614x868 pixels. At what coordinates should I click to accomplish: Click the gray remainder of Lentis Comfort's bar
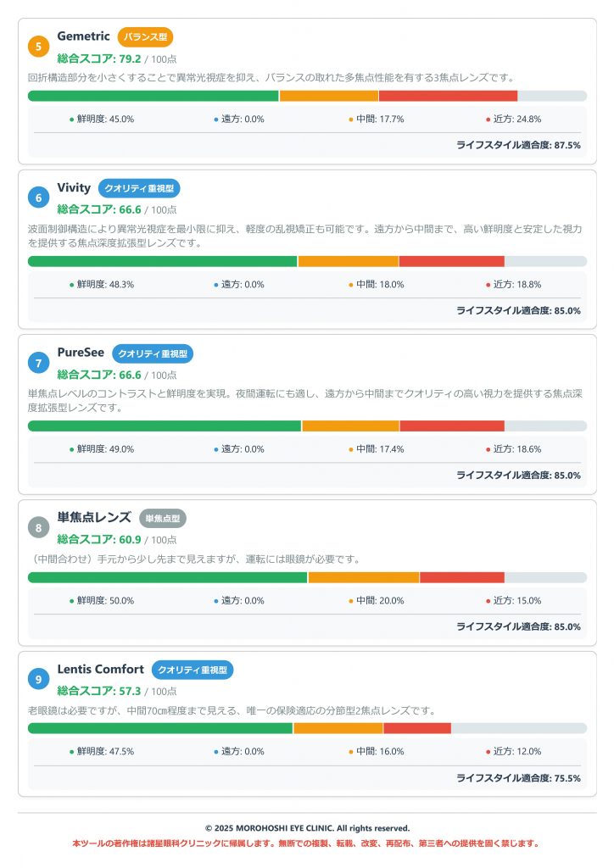[x=518, y=728]
